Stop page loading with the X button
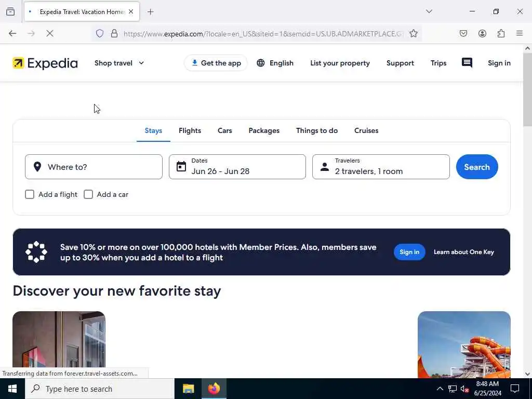 [x=49, y=33]
